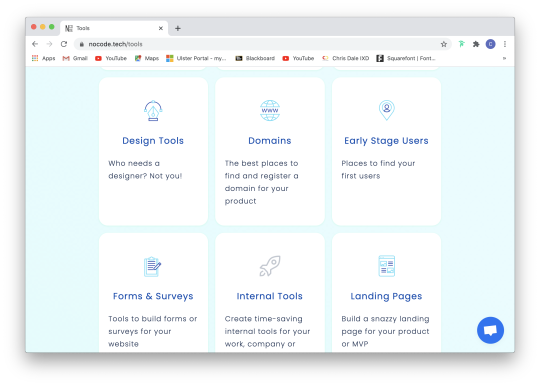Viewport: 540px width, 386px height.
Task: Open the Squarefont bookmark
Action: tap(406, 58)
